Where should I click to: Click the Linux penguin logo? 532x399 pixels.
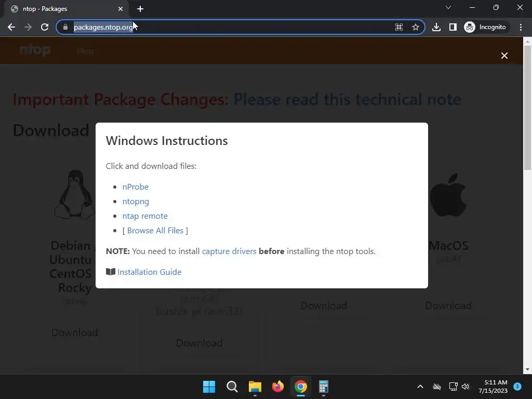(x=75, y=194)
